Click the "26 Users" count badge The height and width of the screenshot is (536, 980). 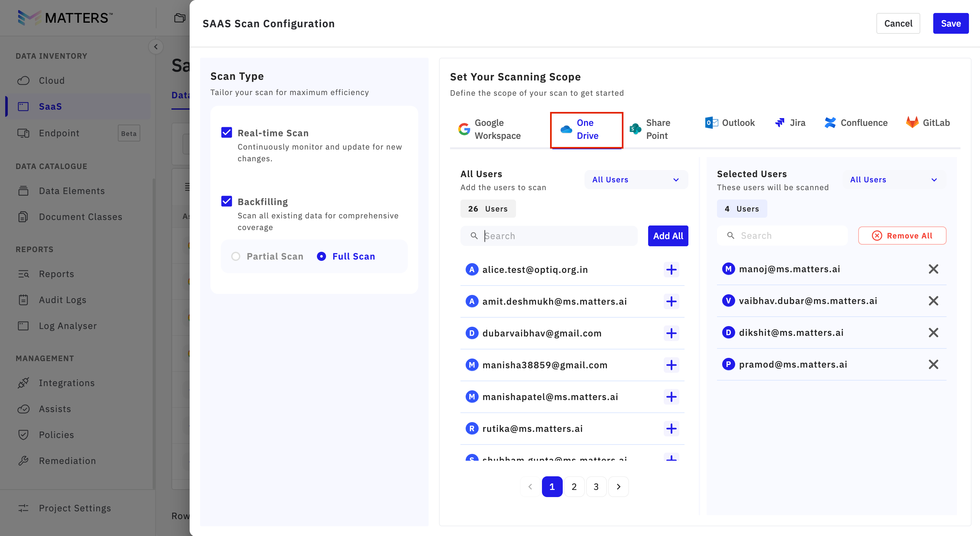pyautogui.click(x=488, y=209)
